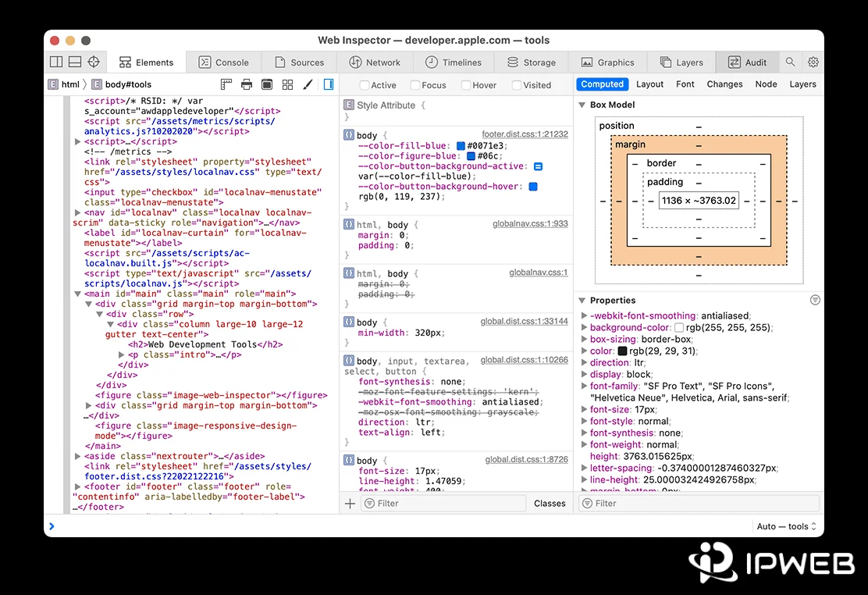
Task: Open the Layers tab in the main tab bar
Action: point(681,62)
